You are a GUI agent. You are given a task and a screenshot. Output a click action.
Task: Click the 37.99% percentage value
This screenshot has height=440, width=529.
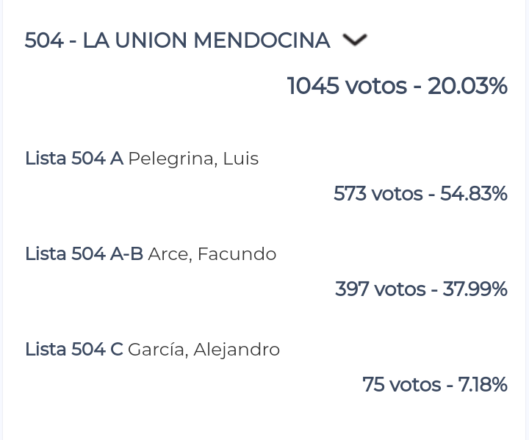tap(475, 289)
